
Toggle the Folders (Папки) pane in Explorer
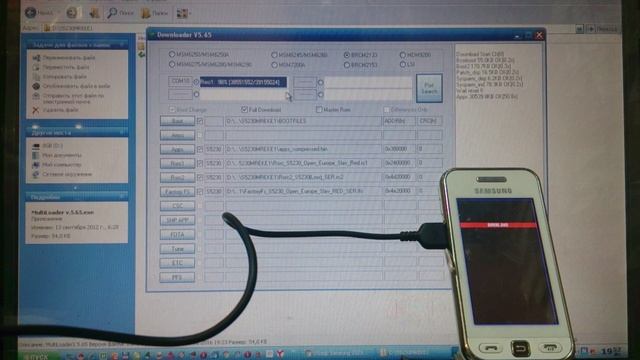coord(154,13)
